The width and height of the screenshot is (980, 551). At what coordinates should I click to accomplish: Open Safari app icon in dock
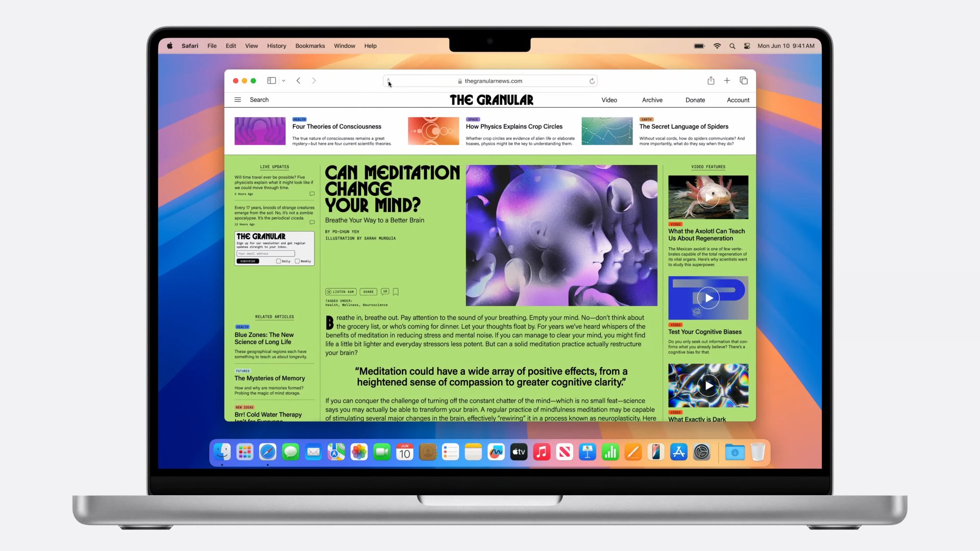coord(267,452)
